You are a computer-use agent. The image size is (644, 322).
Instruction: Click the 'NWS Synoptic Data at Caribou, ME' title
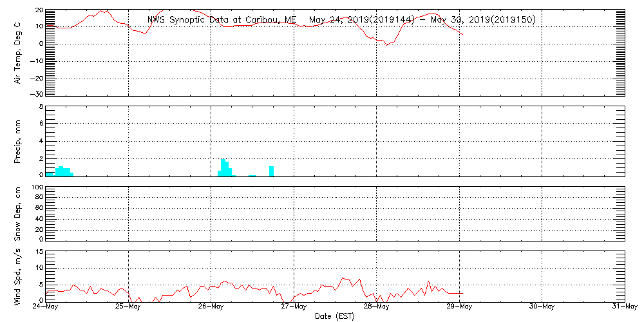[x=222, y=20]
